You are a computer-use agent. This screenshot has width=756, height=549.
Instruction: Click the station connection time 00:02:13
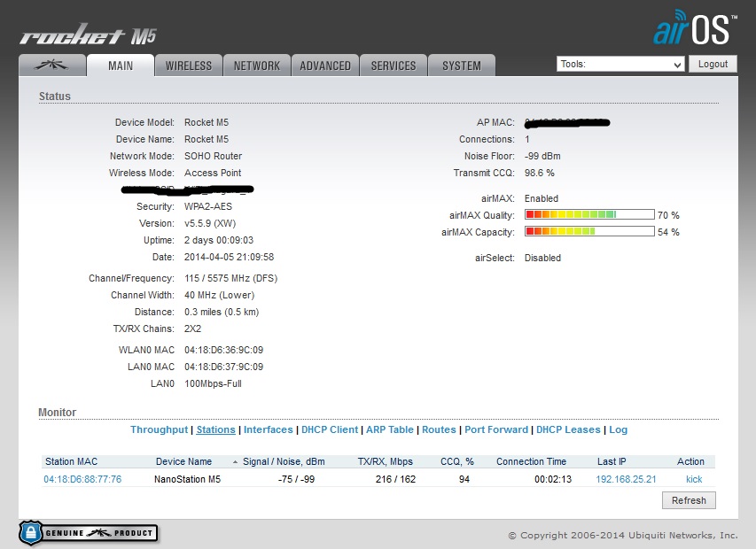[553, 479]
